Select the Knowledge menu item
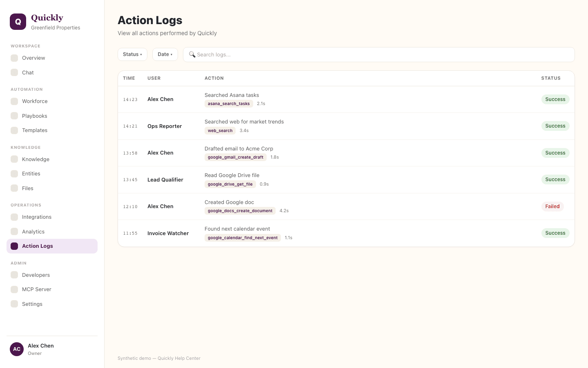588x368 pixels. (52, 159)
